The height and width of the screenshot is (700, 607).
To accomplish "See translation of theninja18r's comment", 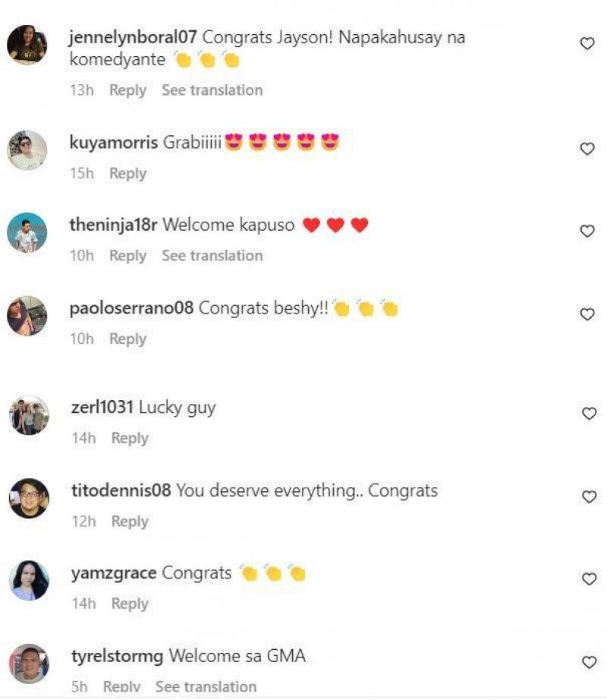I will pos(212,256).
